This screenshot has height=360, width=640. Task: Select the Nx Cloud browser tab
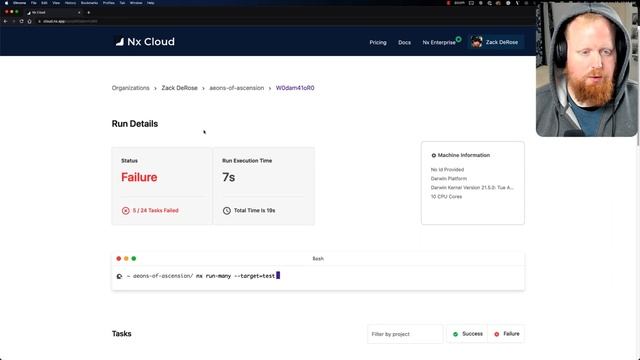click(53, 13)
